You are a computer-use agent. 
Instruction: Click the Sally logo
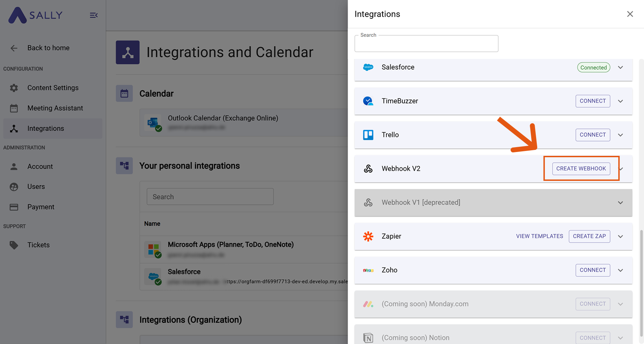click(x=35, y=15)
